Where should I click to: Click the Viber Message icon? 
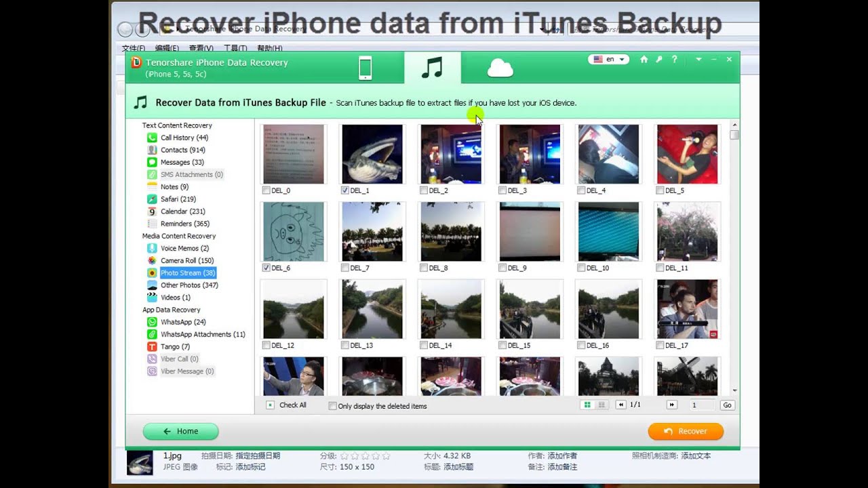[152, 371]
